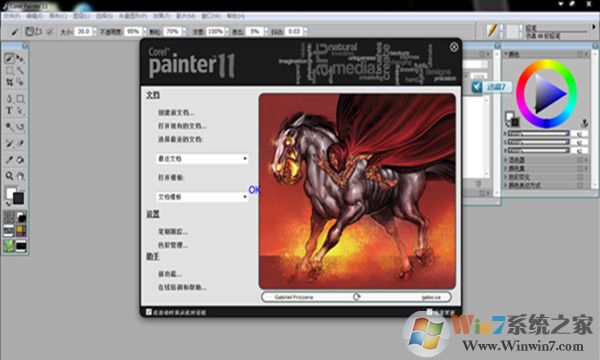The width and height of the screenshot is (600, 360).
Task: Open the size value stepper on the property bar
Action: [x=95, y=31]
